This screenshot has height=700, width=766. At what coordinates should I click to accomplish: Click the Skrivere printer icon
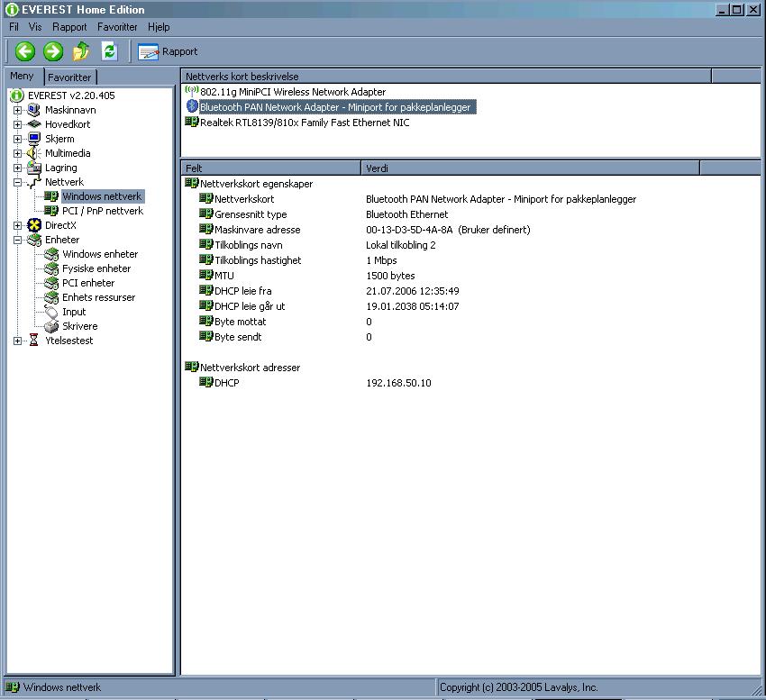pos(50,326)
